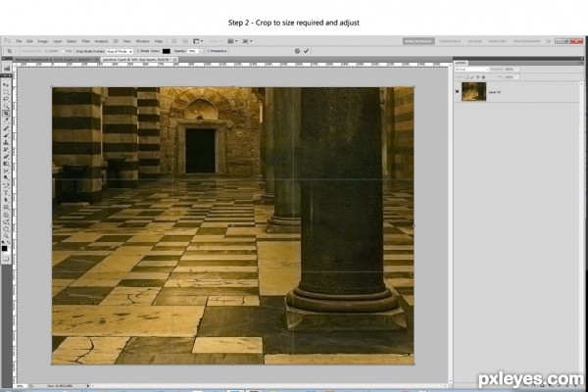
Task: Toggle Quick Mask mode in toolbox
Action: coord(6,259)
